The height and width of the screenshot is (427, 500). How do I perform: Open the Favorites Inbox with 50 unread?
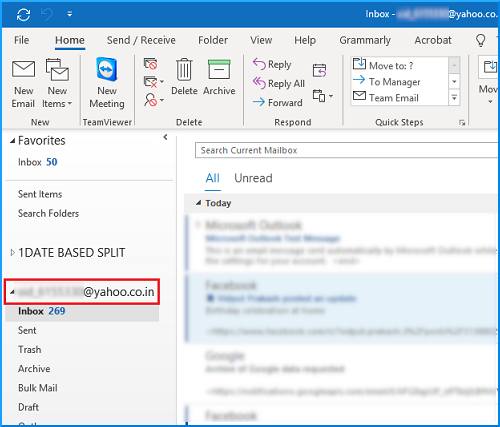pyautogui.click(x=38, y=162)
